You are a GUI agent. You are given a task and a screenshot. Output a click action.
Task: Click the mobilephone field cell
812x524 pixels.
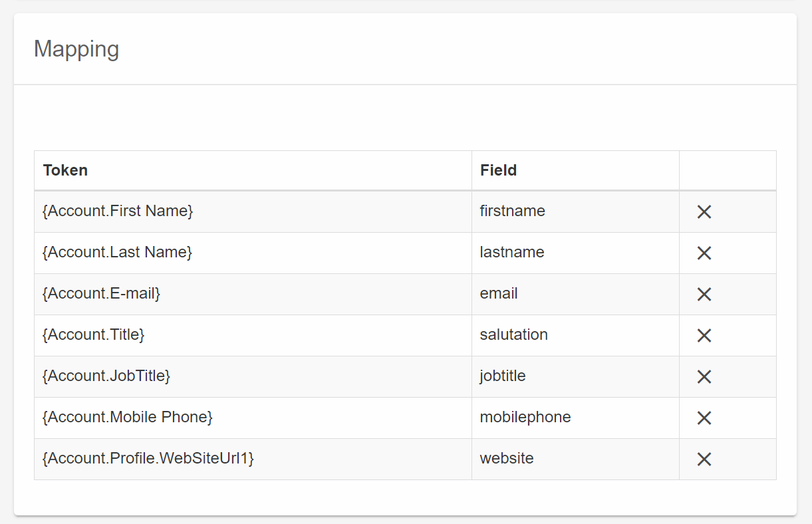point(525,418)
